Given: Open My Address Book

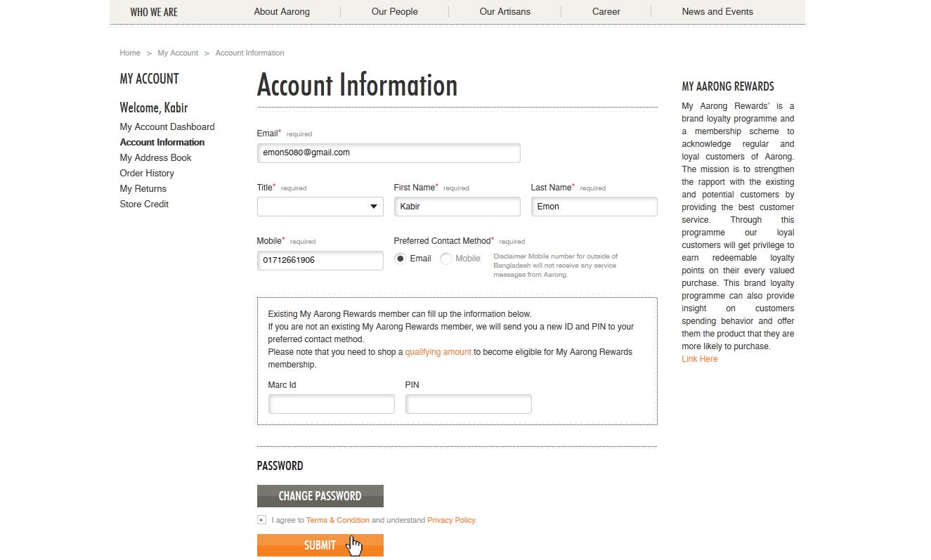Looking at the screenshot, I should pos(155,157).
